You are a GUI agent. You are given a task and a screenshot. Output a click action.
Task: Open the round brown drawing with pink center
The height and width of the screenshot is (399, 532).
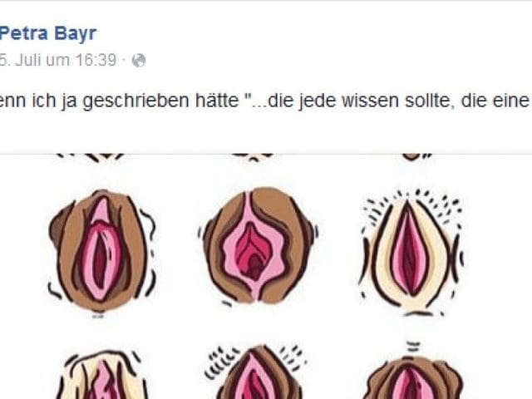[x=258, y=246]
